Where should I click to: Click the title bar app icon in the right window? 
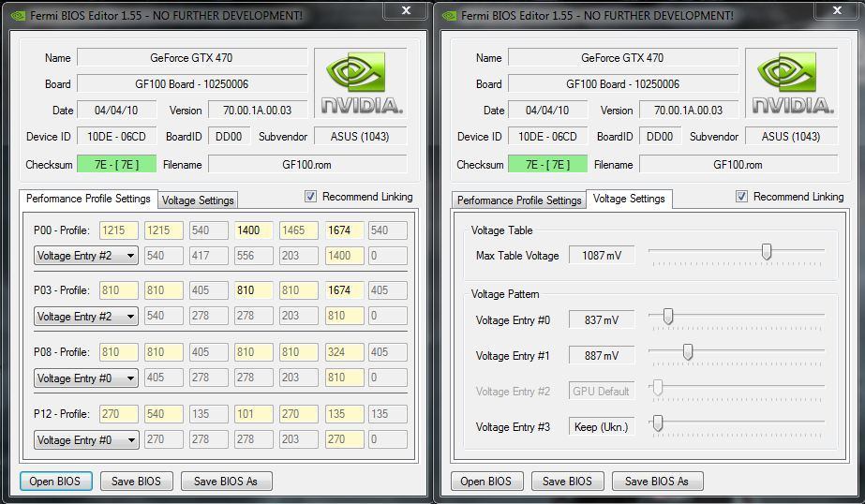point(449,16)
